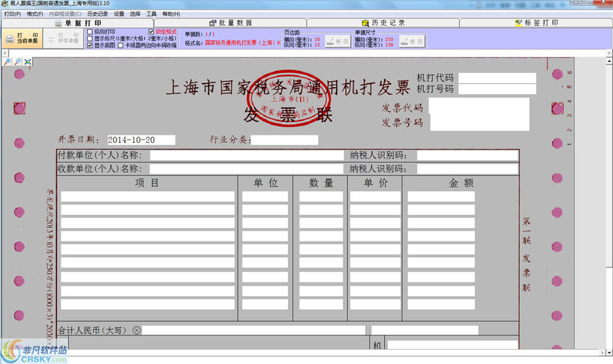Click 修改 button in 页边距 group
613x364 pixels.
click(338, 41)
